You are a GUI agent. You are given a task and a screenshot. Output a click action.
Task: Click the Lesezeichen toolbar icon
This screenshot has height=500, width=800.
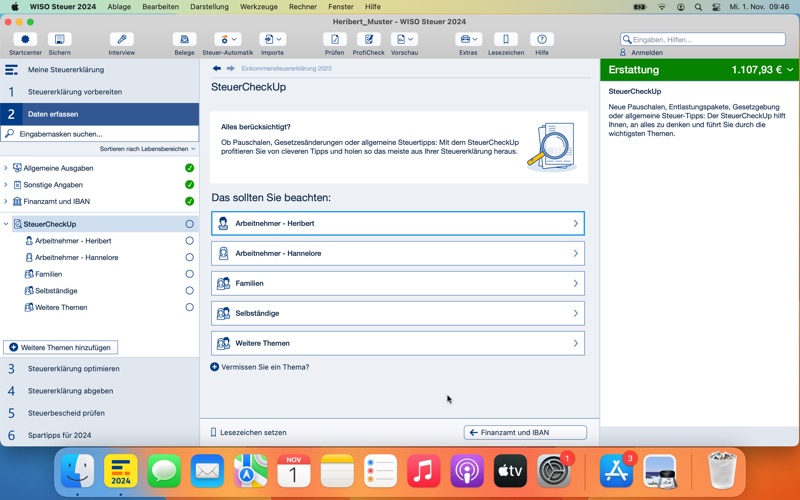506,39
